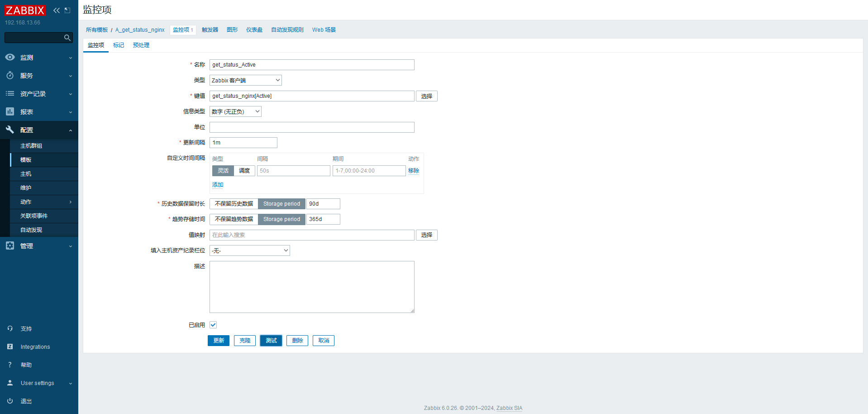Switch custom interval type to 调度
868x414 pixels.
coord(244,171)
